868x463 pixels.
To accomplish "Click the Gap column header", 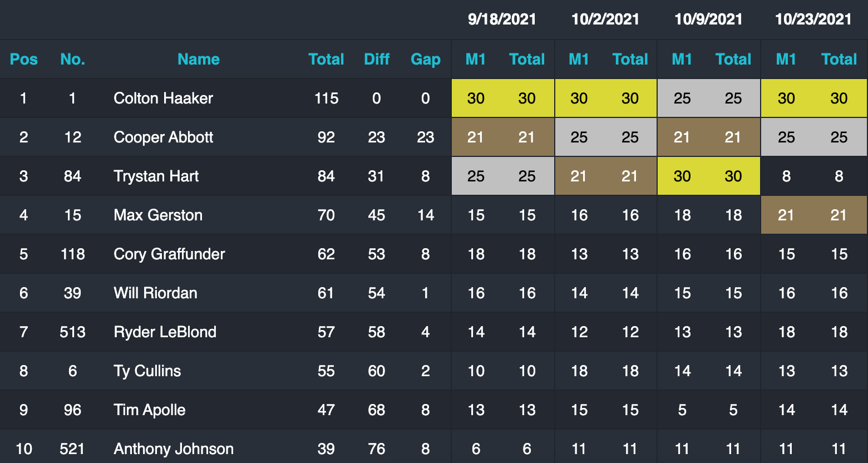I will (x=425, y=60).
